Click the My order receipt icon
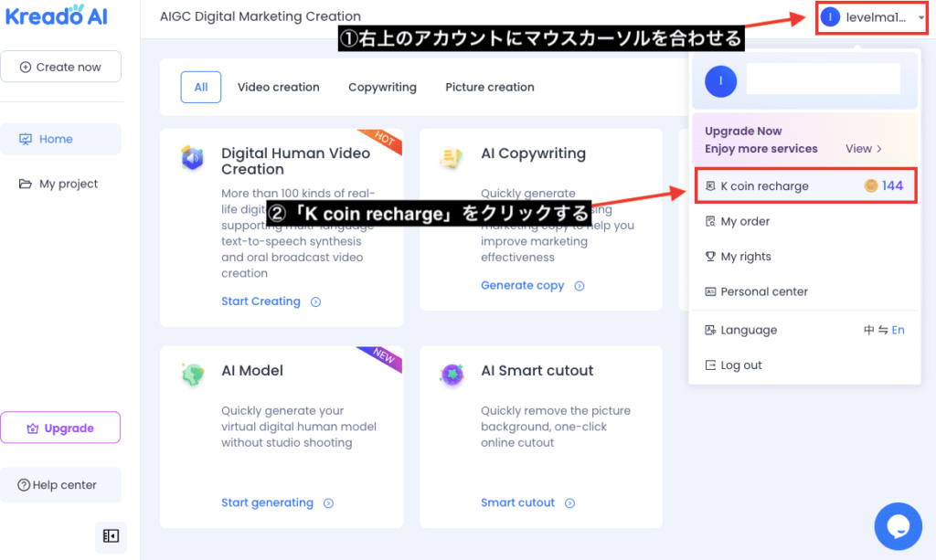The image size is (936, 560). pos(710,221)
